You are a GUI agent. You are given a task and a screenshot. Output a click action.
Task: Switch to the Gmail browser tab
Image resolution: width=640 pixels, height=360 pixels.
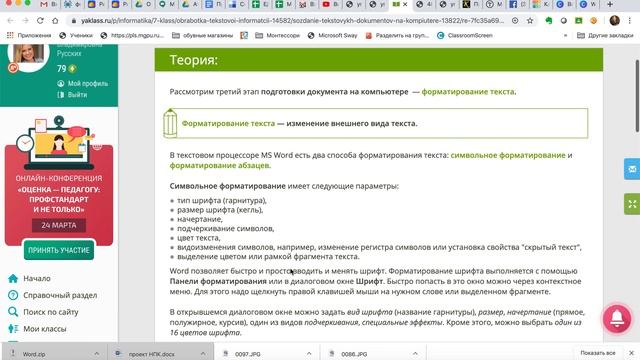(x=48, y=4)
